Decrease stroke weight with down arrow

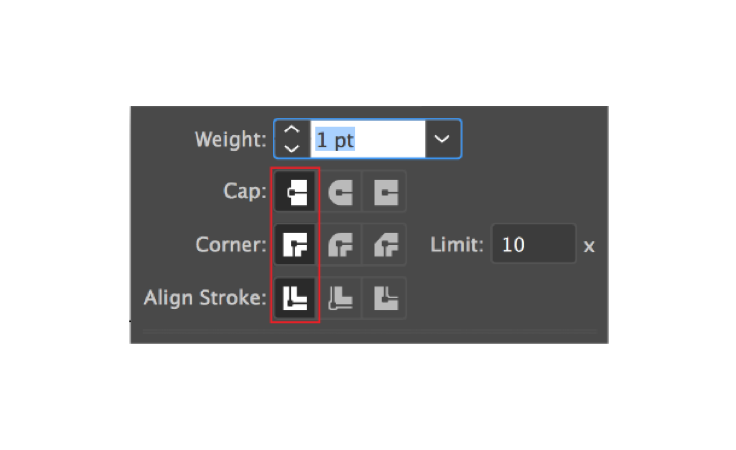[x=291, y=148]
